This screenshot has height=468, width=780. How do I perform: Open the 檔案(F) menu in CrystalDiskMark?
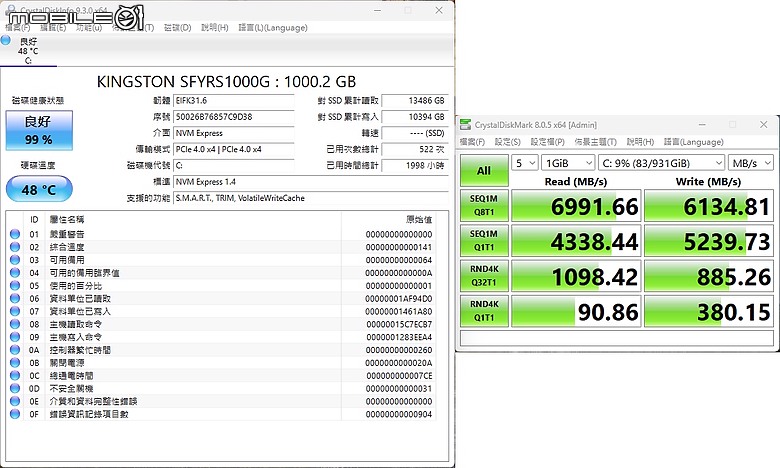[x=472, y=142]
